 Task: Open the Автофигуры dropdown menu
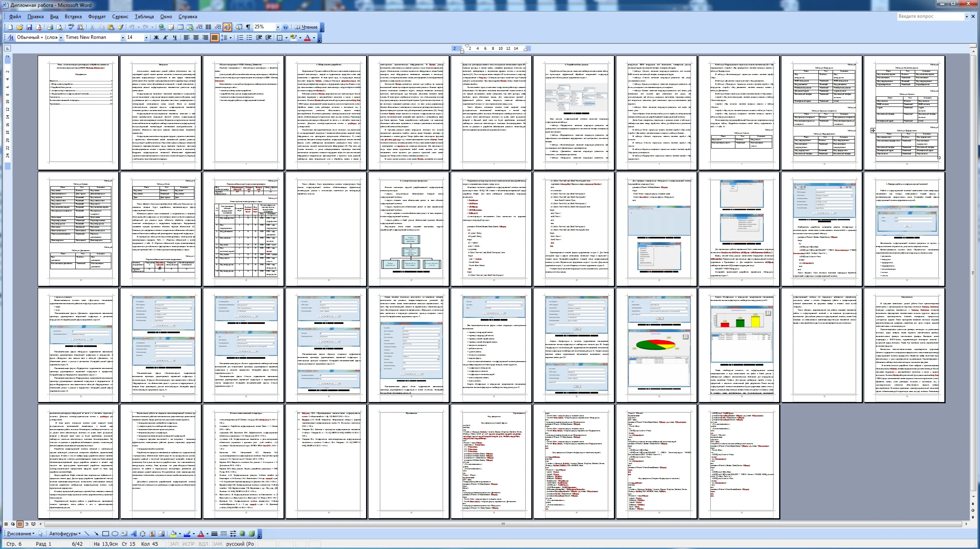click(65, 534)
